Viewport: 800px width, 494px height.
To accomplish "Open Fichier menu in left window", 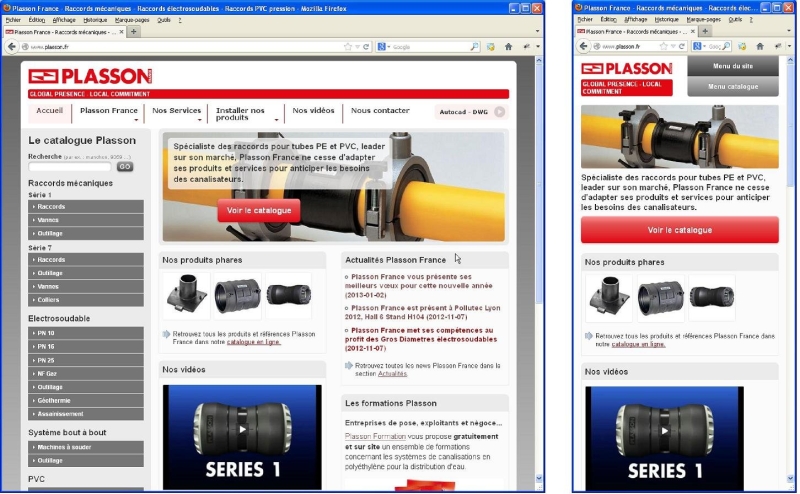I will pos(13,20).
